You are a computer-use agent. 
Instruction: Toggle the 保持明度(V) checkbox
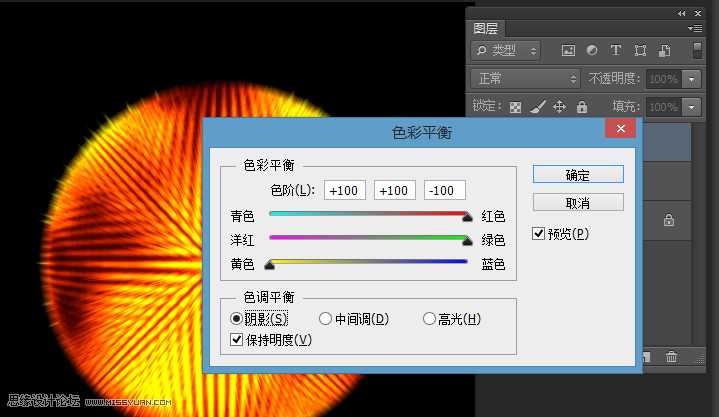pos(236,339)
